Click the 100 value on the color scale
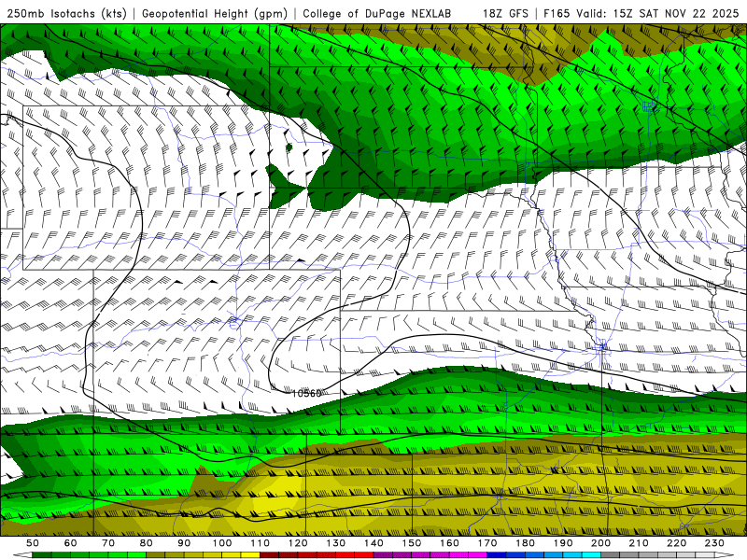This screenshot has width=747, height=560. [x=222, y=543]
